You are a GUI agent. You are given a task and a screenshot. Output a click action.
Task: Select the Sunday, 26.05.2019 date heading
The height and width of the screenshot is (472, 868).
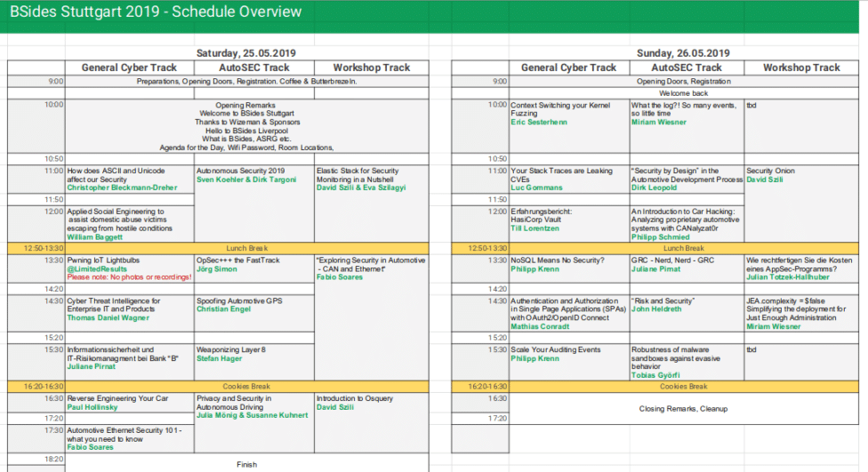683,53
